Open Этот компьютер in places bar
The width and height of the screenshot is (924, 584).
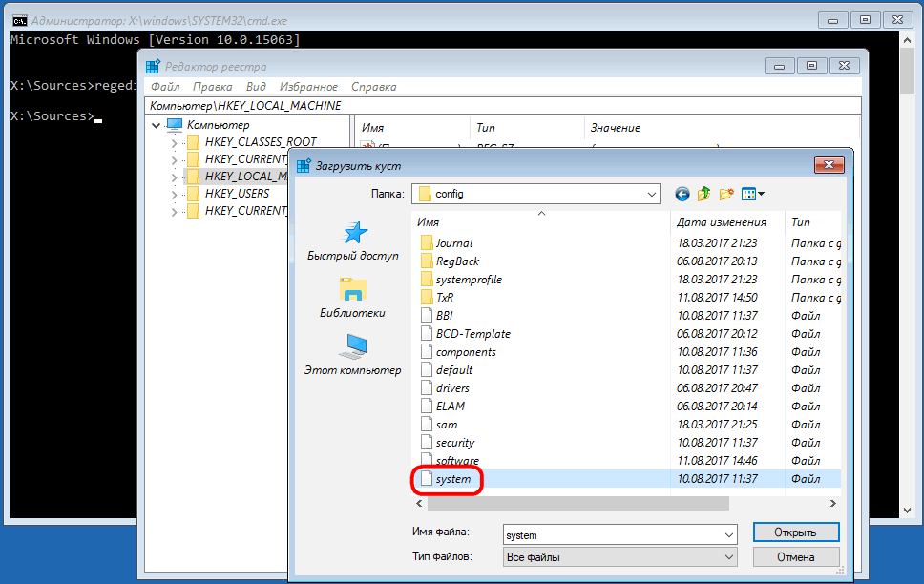pyautogui.click(x=352, y=355)
